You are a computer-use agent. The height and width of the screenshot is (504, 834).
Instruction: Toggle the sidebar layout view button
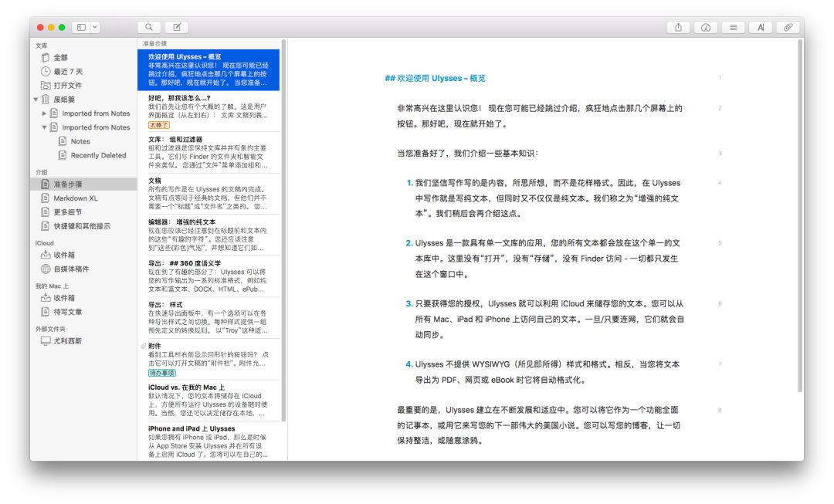tap(82, 25)
